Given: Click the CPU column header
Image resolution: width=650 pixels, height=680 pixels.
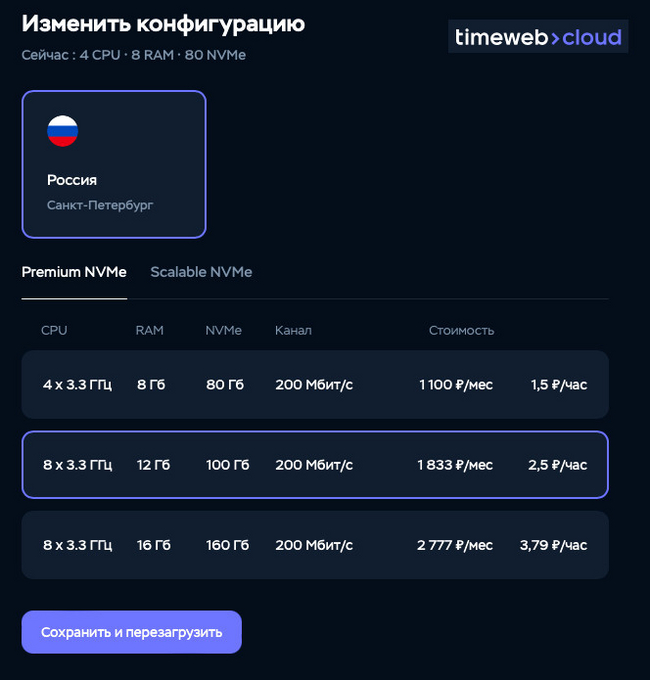Looking at the screenshot, I should (54, 330).
